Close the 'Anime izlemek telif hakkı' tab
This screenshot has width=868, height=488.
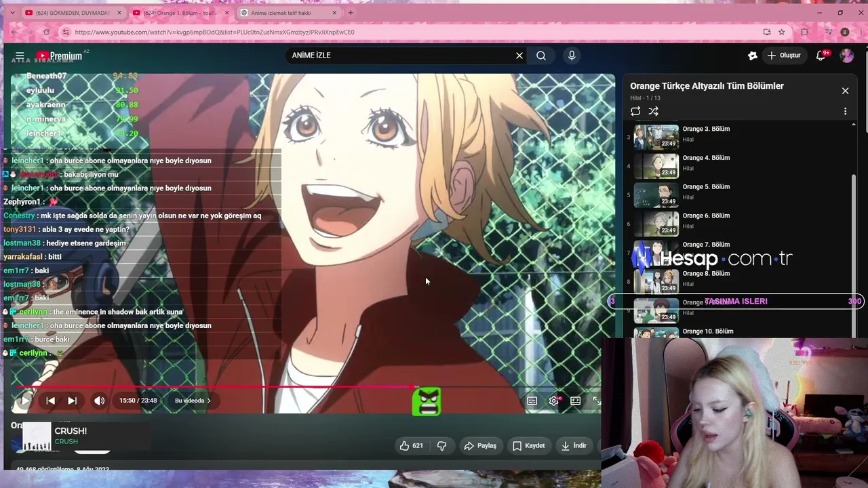click(335, 13)
